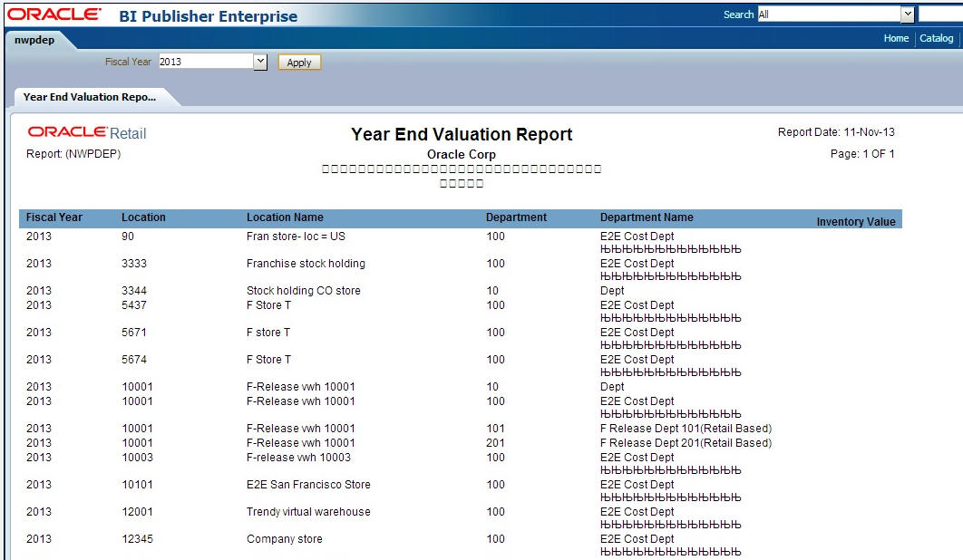Click the location cell 5437
The width and height of the screenshot is (963, 560).
pyautogui.click(x=134, y=305)
